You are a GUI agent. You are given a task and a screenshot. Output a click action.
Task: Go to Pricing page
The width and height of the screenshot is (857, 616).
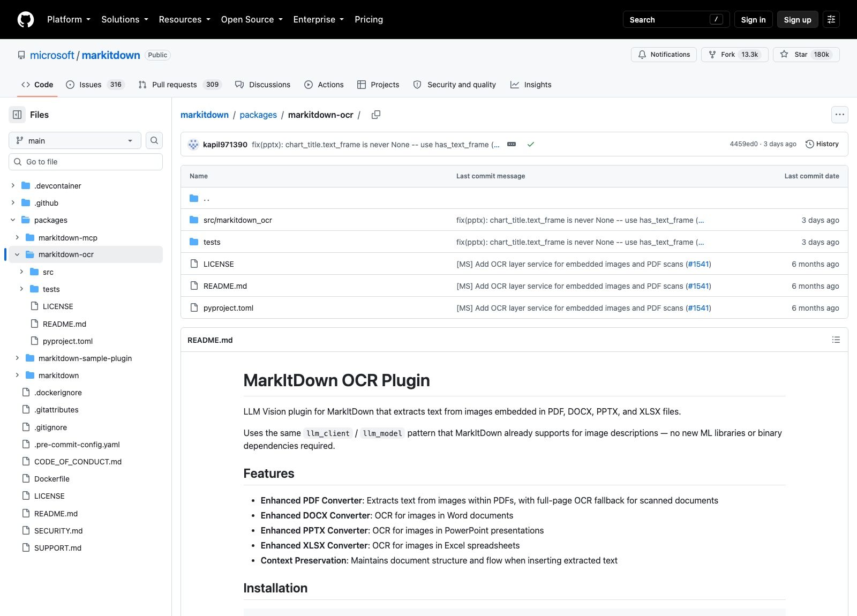point(369,19)
